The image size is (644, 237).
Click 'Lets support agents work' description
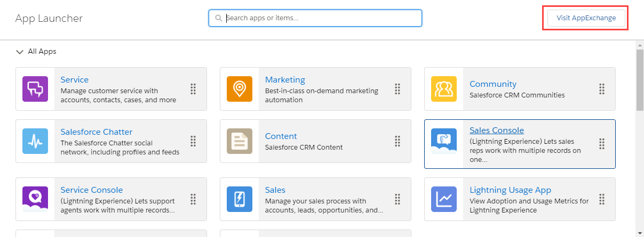tap(117, 206)
